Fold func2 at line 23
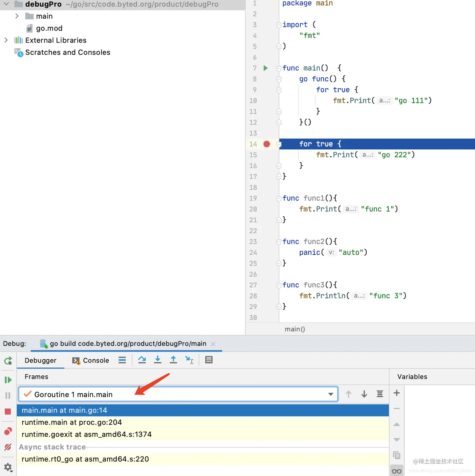The width and height of the screenshot is (475, 476). tap(279, 242)
